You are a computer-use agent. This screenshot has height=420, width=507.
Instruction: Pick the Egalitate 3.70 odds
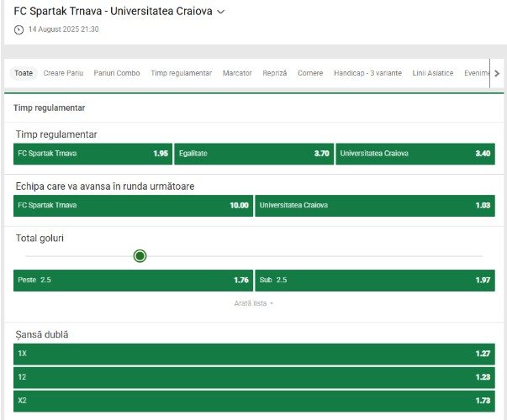click(x=254, y=154)
